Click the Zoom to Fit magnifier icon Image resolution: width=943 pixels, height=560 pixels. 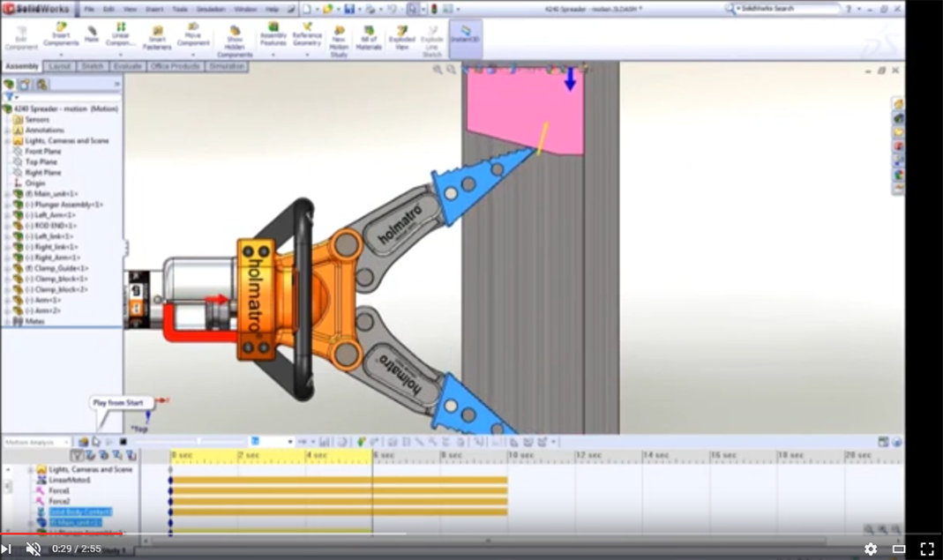click(x=438, y=70)
